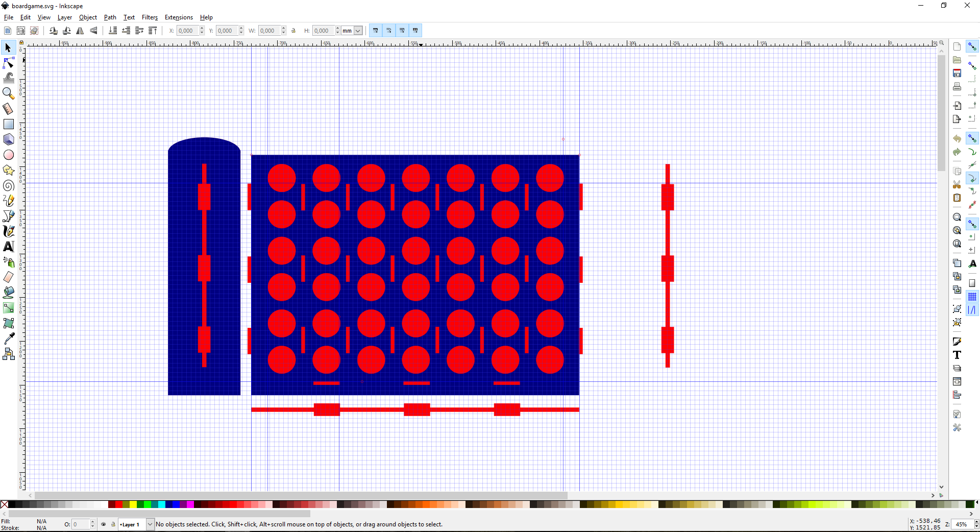Viewport: 980px width, 532px height.
Task: Increase opacity value with up arrow
Action: (92, 522)
